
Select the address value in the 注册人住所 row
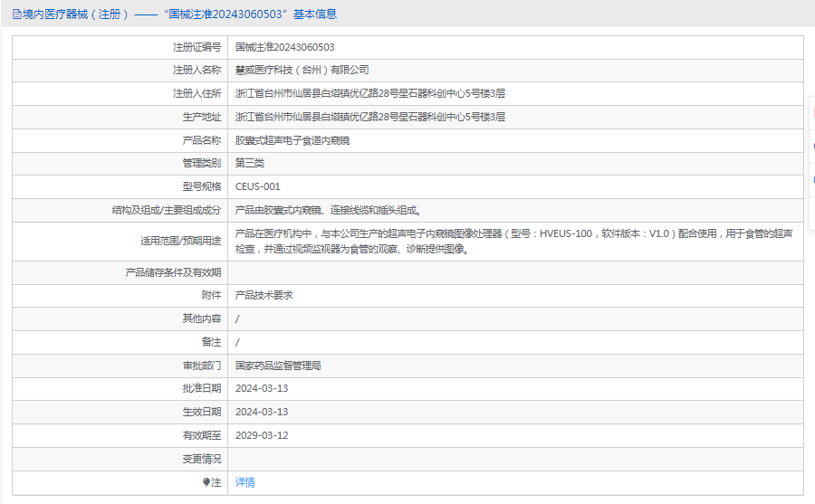tap(370, 93)
